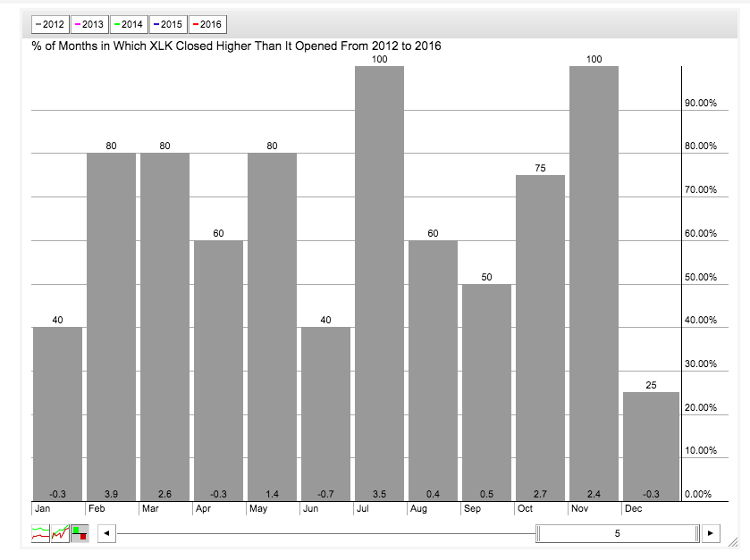The height and width of the screenshot is (560, 750).
Task: Click the 90.00% y-axis label
Action: click(701, 103)
